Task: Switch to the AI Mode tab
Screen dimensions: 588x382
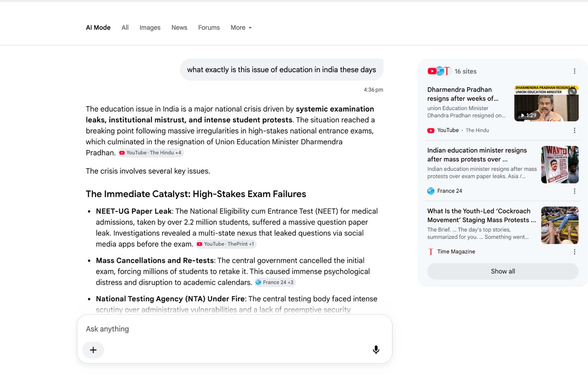Action: [98, 28]
